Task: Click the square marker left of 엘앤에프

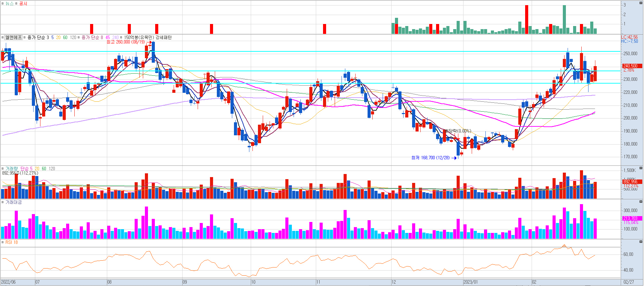Action: point(3,37)
